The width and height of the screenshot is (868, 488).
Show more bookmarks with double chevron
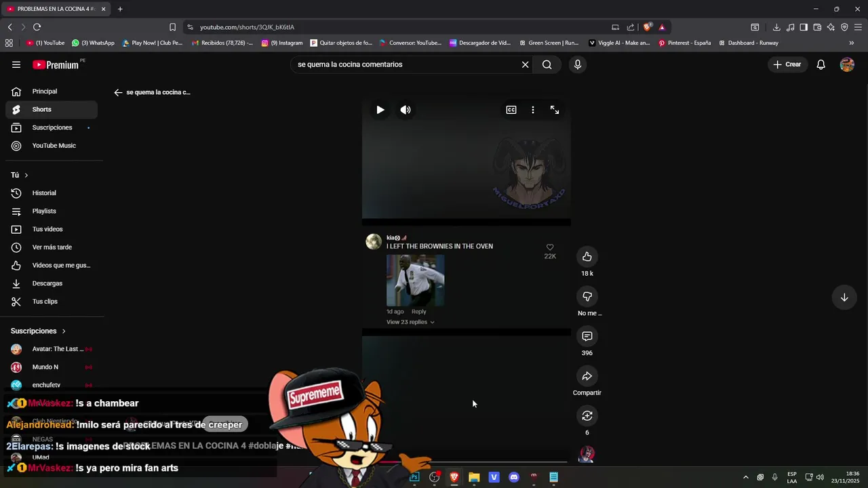[x=852, y=43]
